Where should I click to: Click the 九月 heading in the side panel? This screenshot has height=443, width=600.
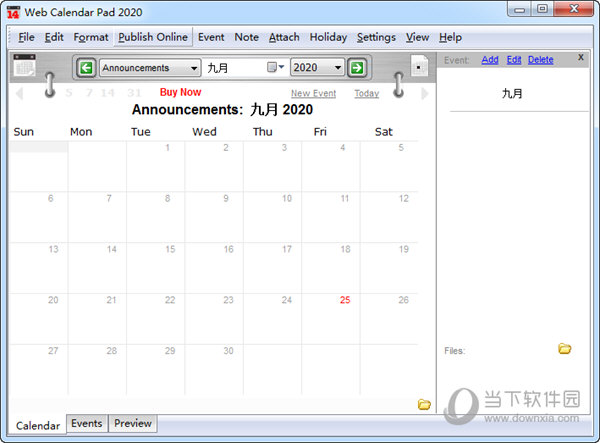[x=512, y=93]
